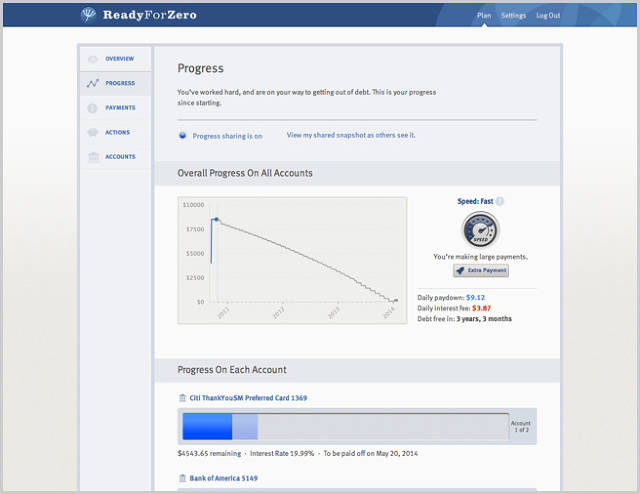
Task: Click the 'Account 1 of 2' label
Action: pyautogui.click(x=521, y=426)
